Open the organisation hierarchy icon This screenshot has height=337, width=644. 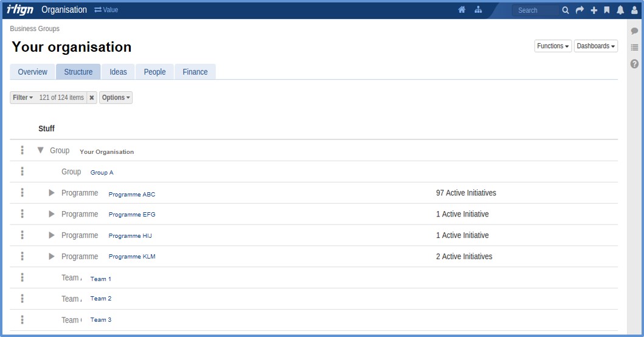tap(479, 10)
